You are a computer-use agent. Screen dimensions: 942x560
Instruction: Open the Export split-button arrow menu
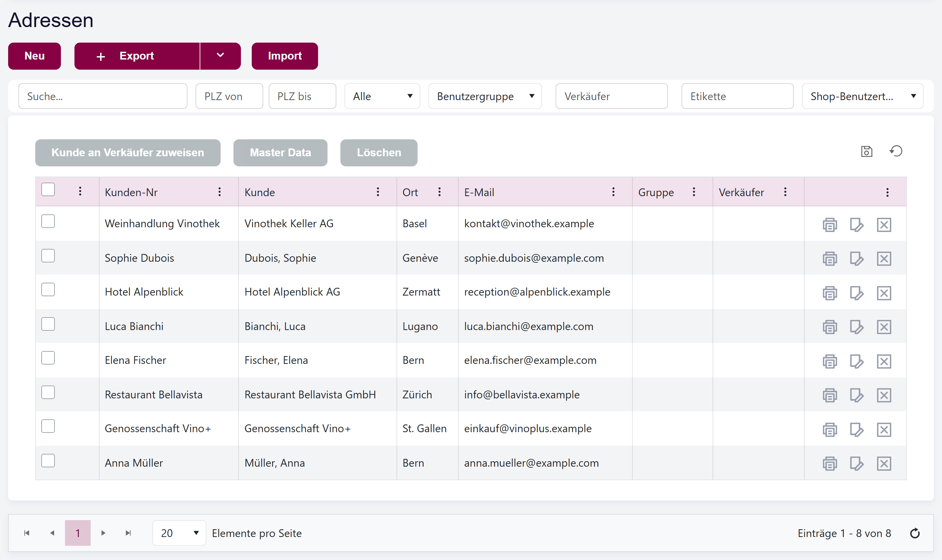(221, 56)
